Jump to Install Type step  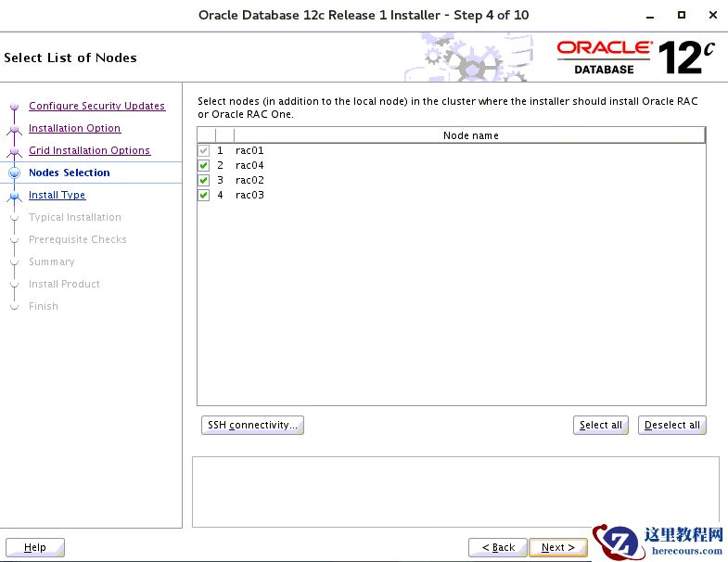57,195
